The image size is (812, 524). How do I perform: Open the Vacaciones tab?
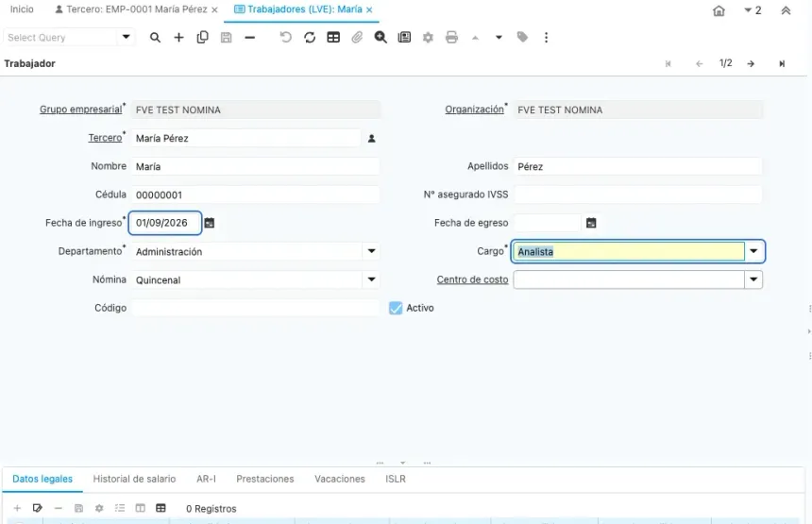(340, 479)
